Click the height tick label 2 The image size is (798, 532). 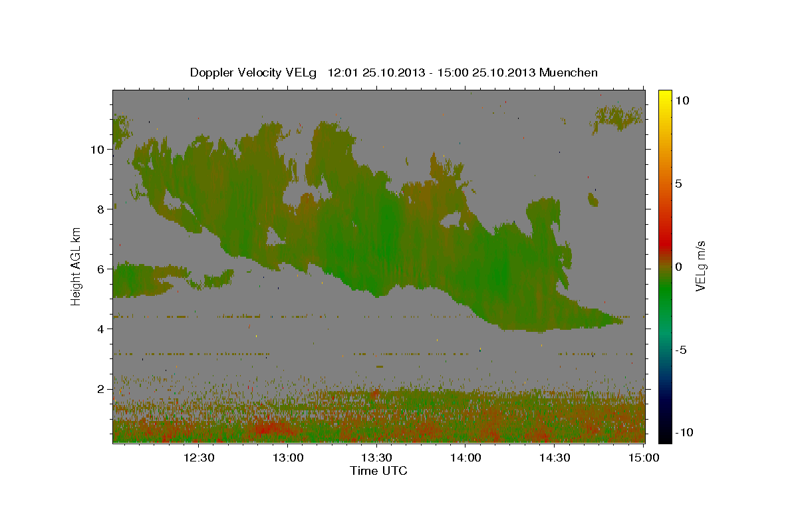[101, 388]
